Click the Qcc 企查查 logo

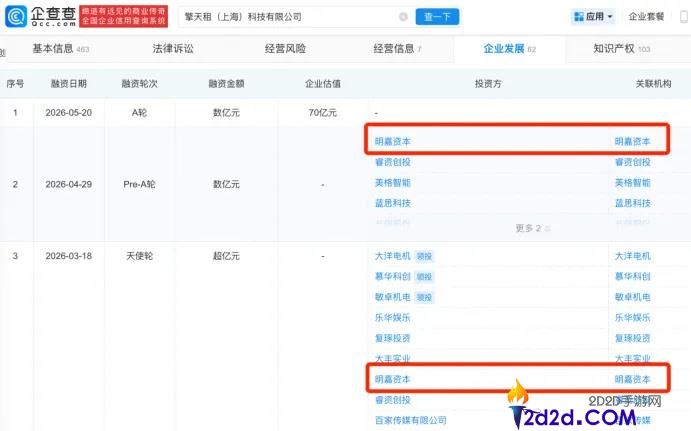point(41,16)
